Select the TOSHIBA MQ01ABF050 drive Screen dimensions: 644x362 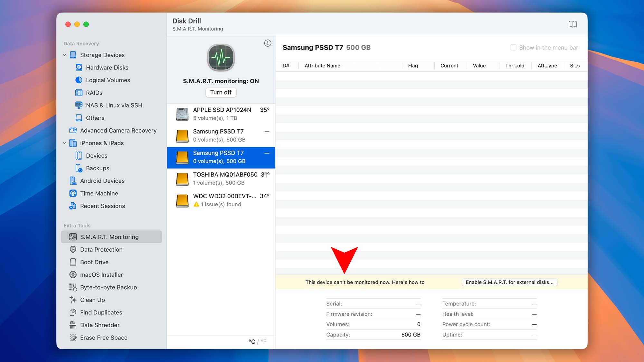point(221,179)
